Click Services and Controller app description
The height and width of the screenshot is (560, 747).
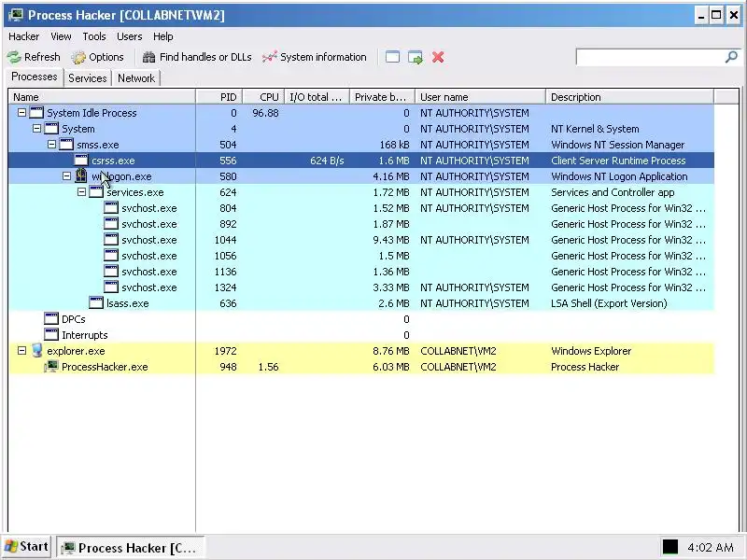(x=613, y=192)
